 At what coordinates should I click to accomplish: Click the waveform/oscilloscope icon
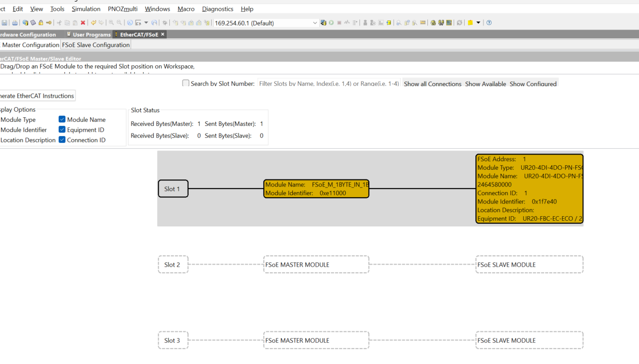347,22
